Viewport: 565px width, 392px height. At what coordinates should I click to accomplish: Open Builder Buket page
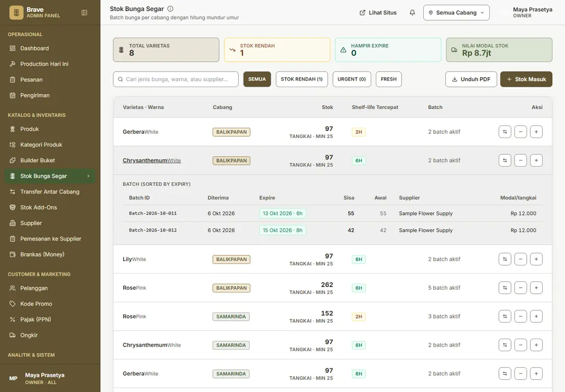coord(50,161)
